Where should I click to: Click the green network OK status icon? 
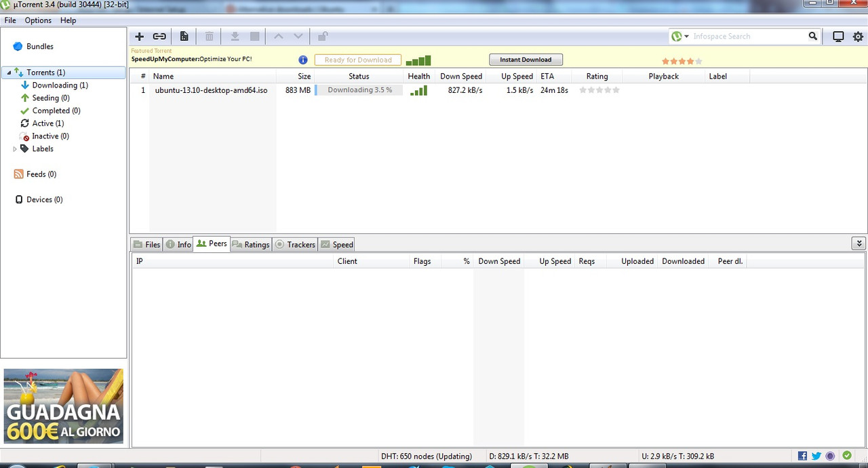[847, 456]
